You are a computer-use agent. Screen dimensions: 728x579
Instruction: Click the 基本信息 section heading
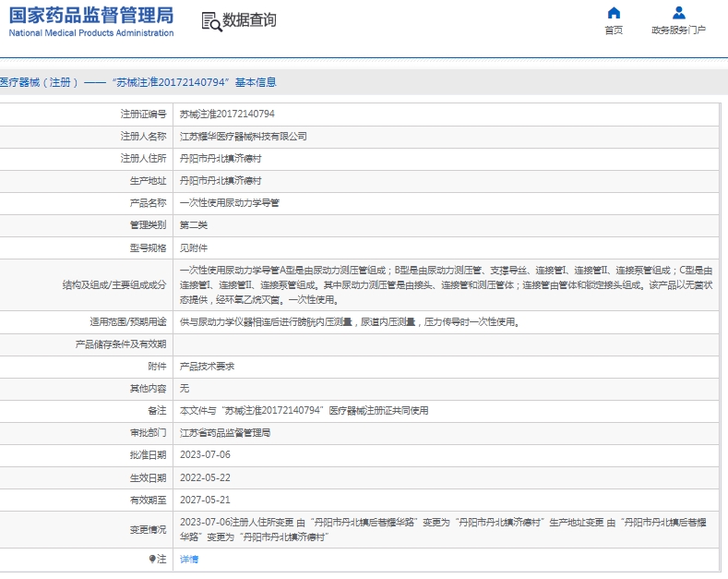(x=256, y=82)
